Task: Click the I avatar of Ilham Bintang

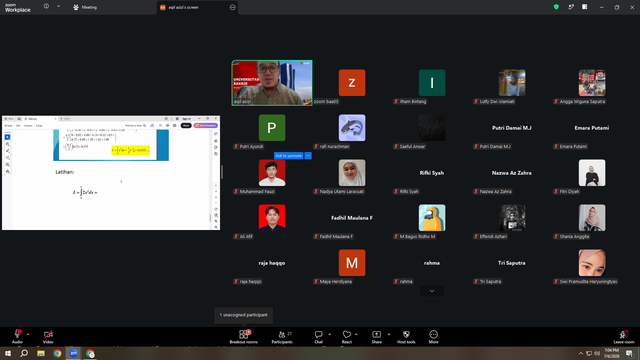Action: [x=432, y=83]
